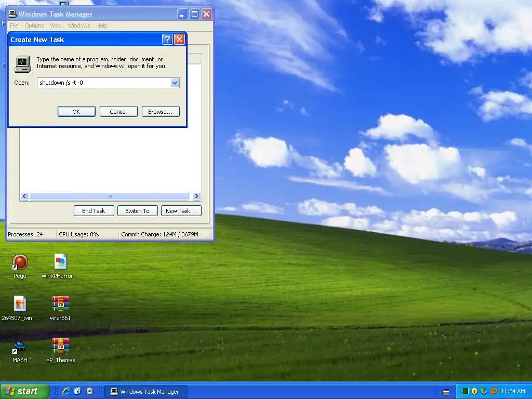Launch Internet Explorer from Quick Launch

(66, 391)
